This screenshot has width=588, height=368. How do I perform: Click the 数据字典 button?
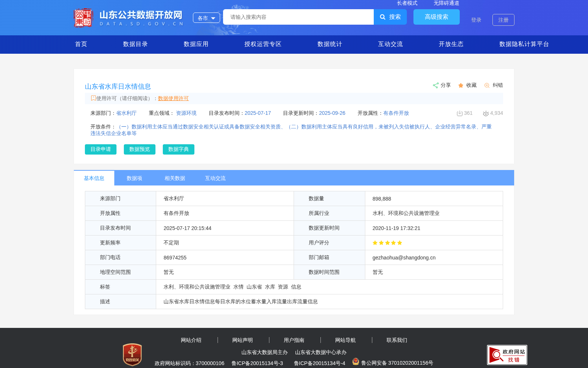[179, 149]
